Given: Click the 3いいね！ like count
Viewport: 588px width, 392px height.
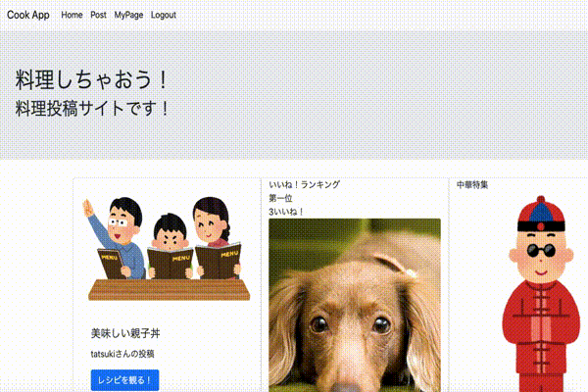Looking at the screenshot, I should click(286, 212).
